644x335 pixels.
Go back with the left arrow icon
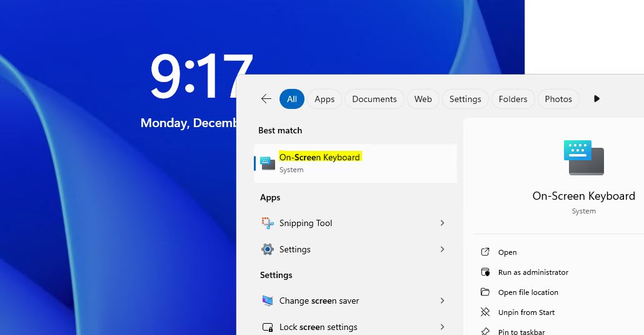pyautogui.click(x=266, y=99)
